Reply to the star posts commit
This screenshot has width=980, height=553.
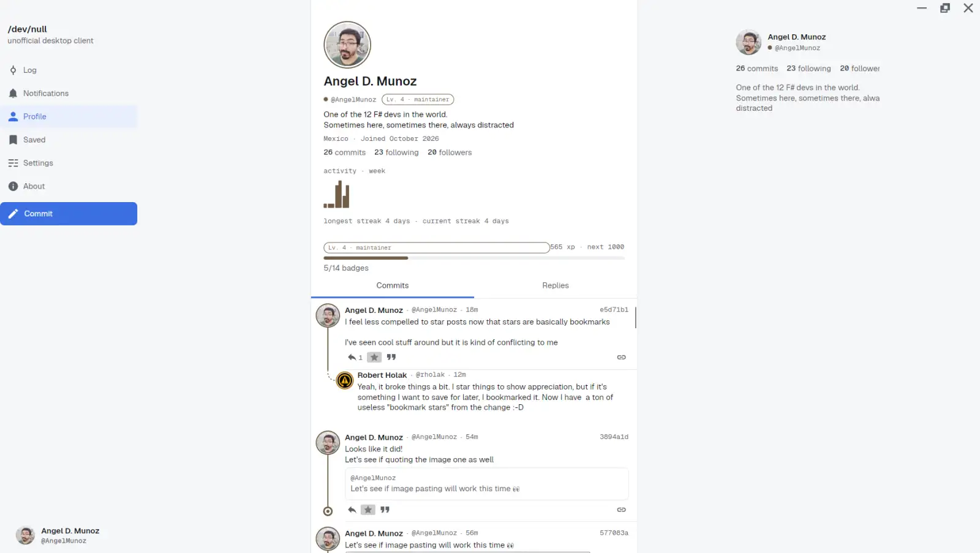352,357
